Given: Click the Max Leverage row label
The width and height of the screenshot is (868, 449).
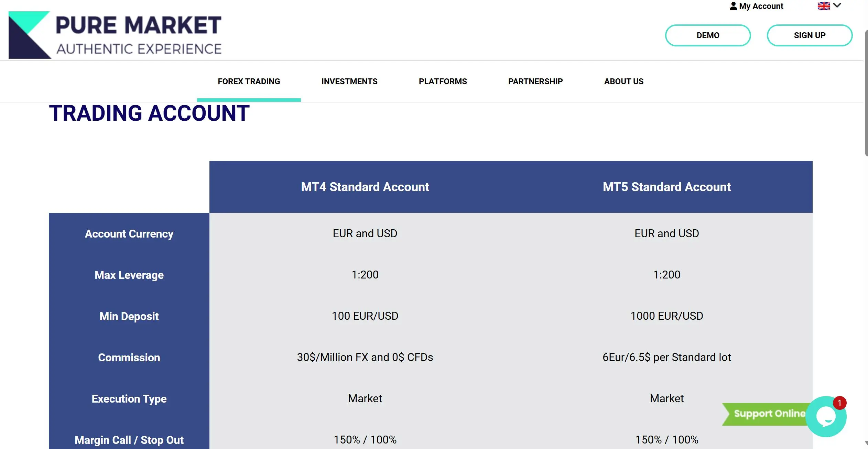Looking at the screenshot, I should 129,275.
